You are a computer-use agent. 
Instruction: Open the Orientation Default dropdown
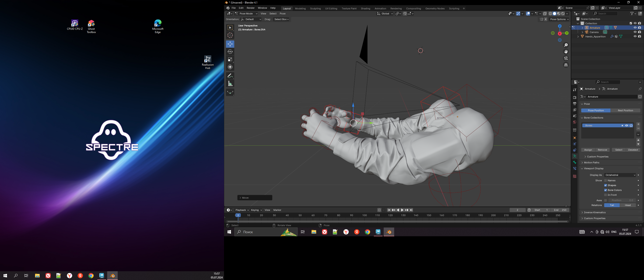point(251,19)
